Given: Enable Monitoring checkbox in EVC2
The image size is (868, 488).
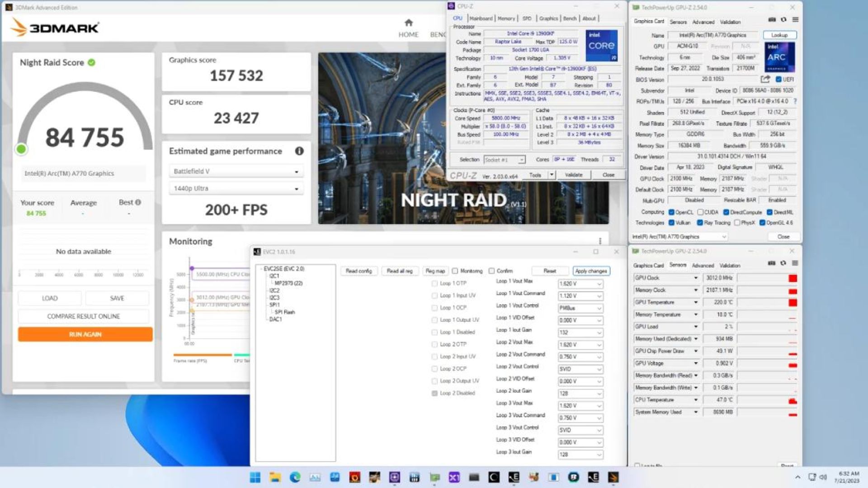Looking at the screenshot, I should (x=455, y=271).
